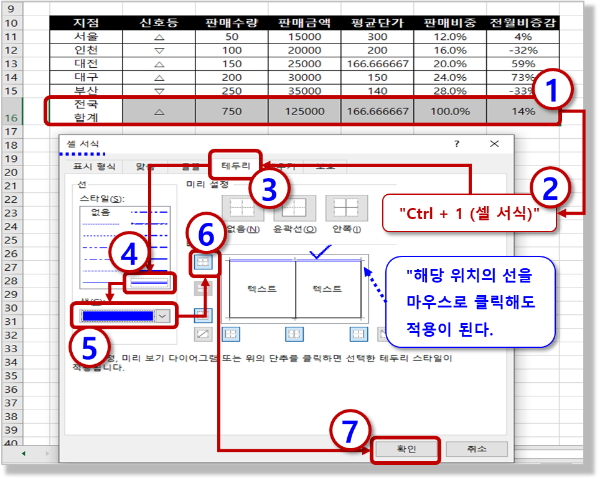Apply the 없음(N) border preset
This screenshot has width=600, height=479.
[x=243, y=208]
